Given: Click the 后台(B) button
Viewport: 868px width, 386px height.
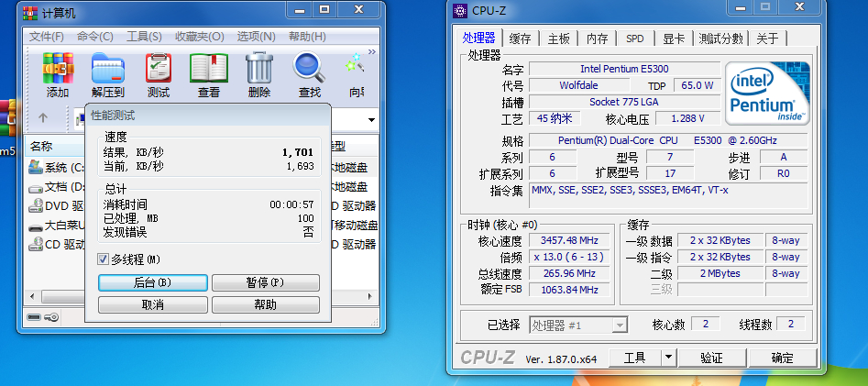Looking at the screenshot, I should [x=153, y=282].
